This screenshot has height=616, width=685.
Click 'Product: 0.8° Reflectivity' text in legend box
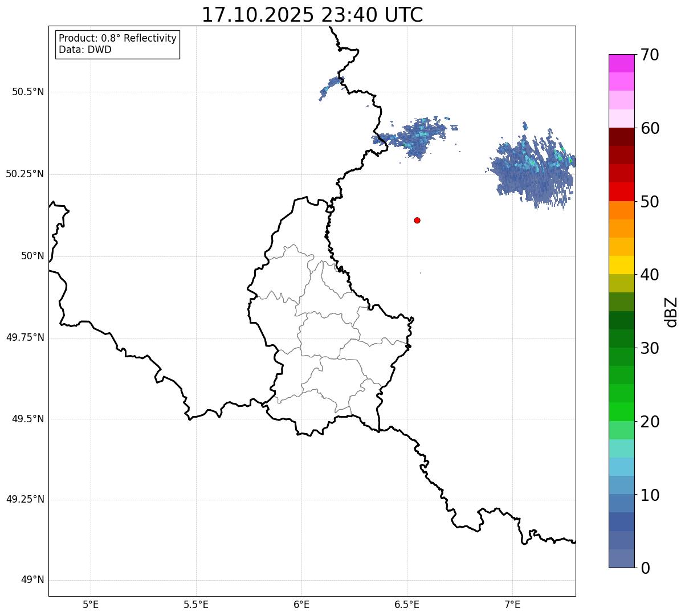[118, 38]
